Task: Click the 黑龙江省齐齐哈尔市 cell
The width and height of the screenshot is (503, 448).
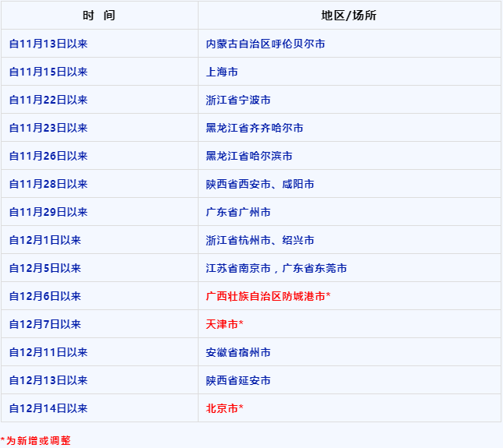Action: 350,128
